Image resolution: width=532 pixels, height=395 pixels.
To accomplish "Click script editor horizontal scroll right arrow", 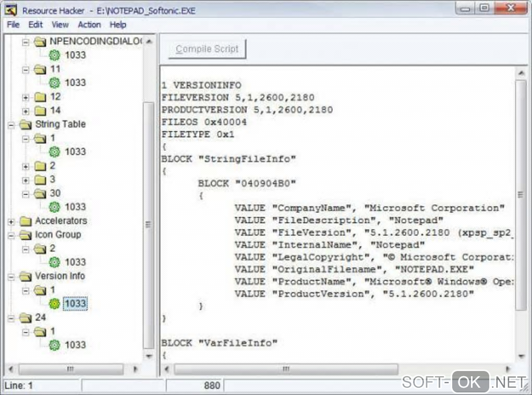I will [x=508, y=369].
